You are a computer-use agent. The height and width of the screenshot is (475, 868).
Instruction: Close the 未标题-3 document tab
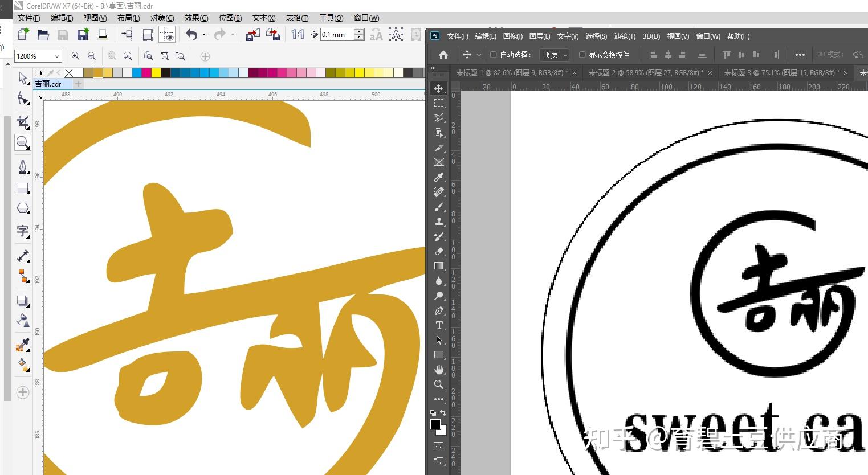point(846,73)
